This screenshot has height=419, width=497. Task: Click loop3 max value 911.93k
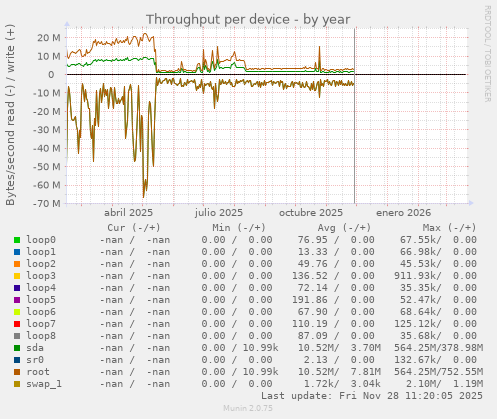(418, 276)
